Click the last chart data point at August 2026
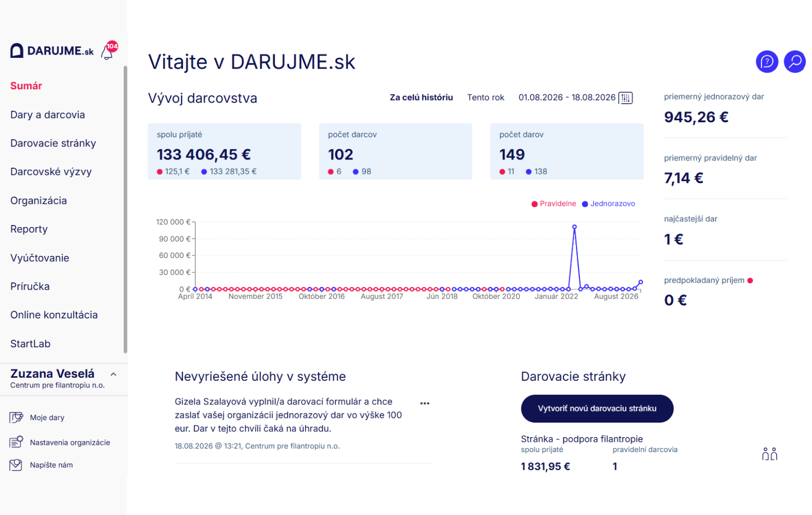Screen dimensions: 812x515 coord(641,282)
